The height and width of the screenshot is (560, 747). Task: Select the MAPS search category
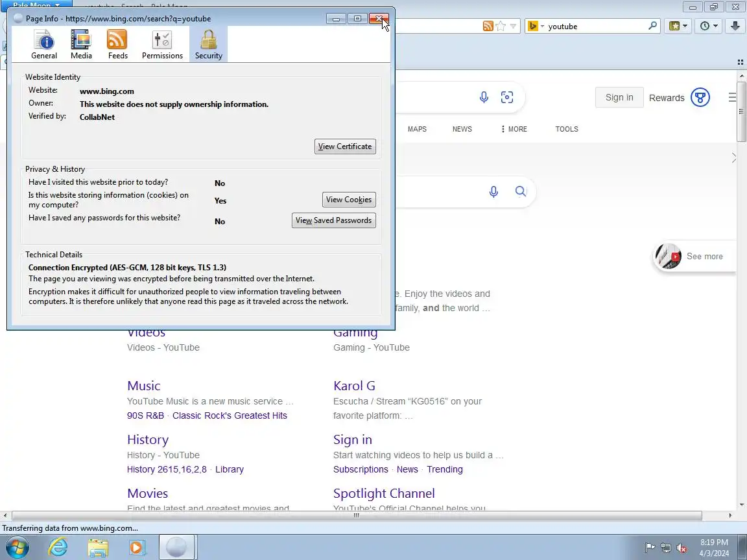(417, 129)
